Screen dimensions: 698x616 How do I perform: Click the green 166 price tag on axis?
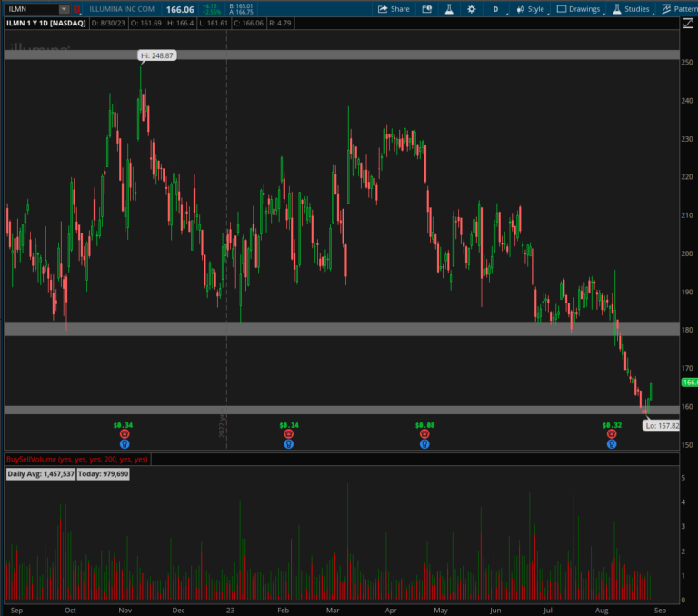[690, 383]
